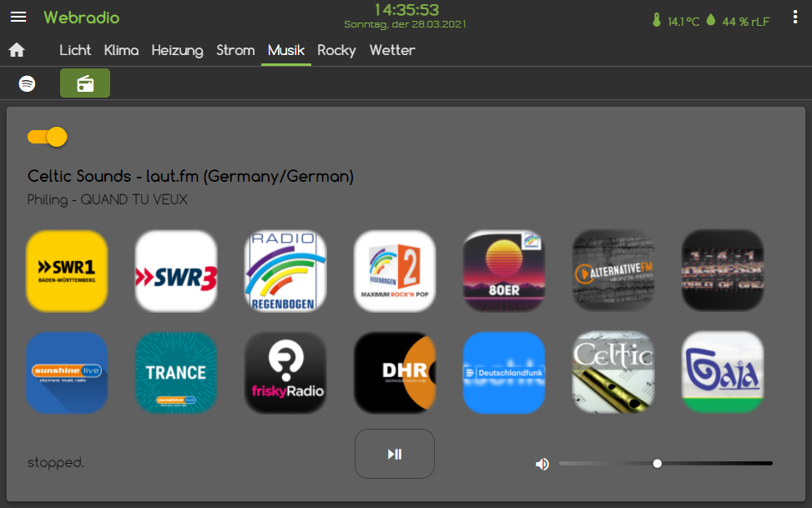The width and height of the screenshot is (812, 508).
Task: Select the Progressive rock station tile
Action: coord(723,271)
